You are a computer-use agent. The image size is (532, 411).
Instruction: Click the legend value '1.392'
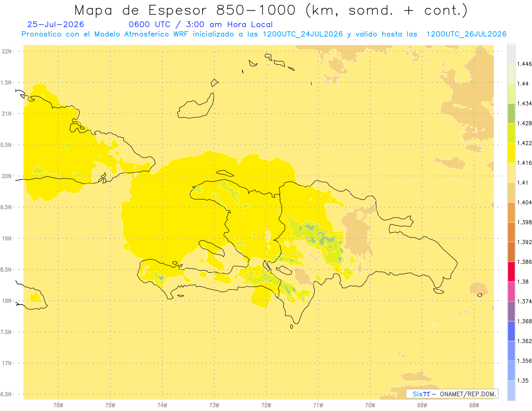pyautogui.click(x=524, y=242)
